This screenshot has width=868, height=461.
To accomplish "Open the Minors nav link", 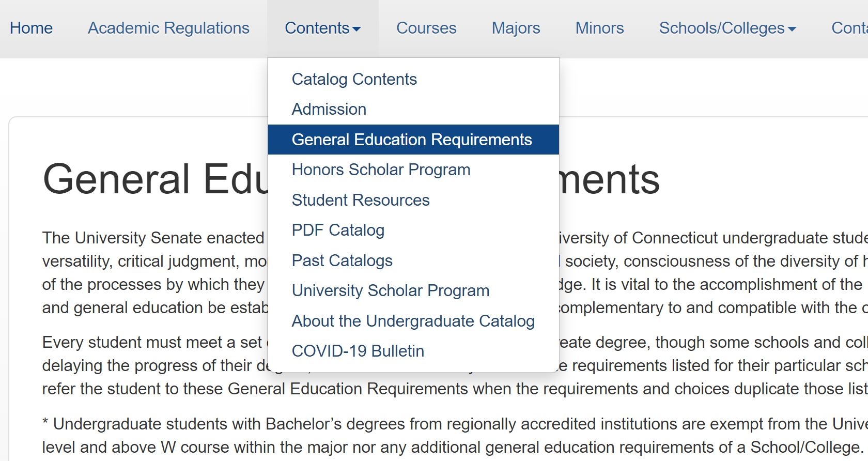I will point(599,28).
